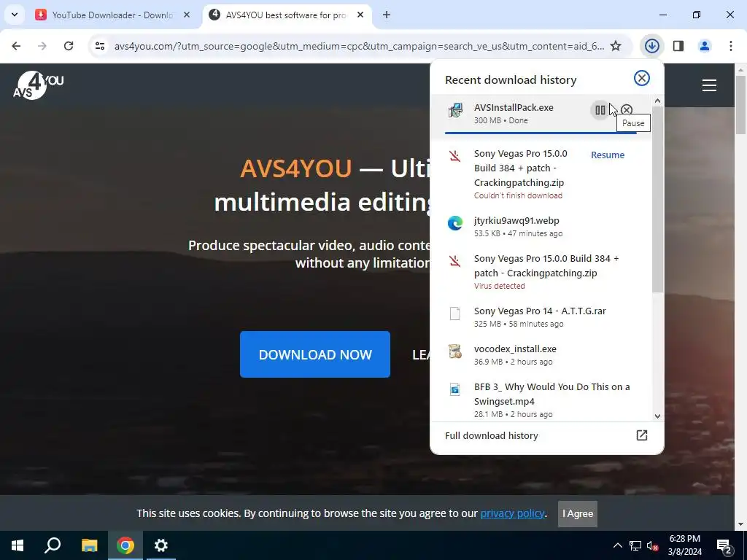Click the AVSInstallPack.exe file icon
Screen dimensions: 747x560
455,111
